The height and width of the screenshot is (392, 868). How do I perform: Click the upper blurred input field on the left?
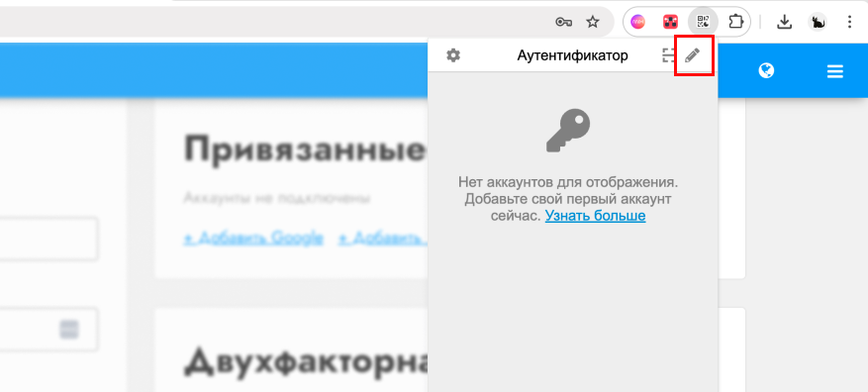pos(49,240)
